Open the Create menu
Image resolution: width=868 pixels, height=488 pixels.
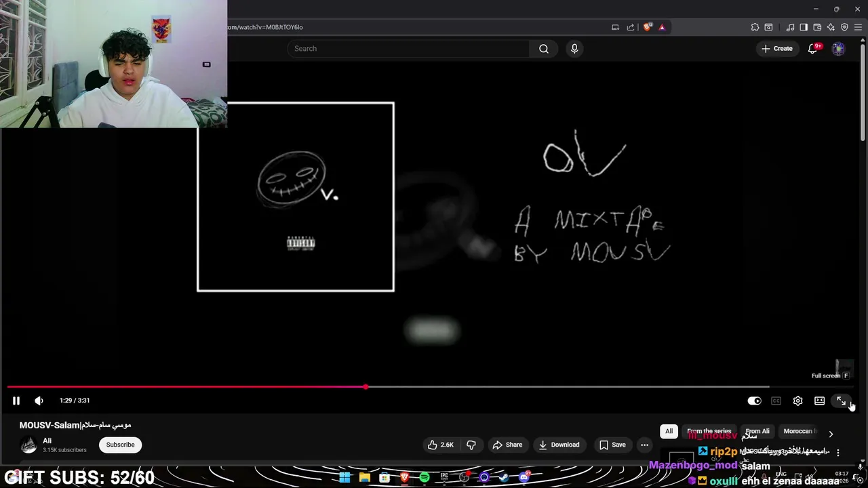coord(777,49)
